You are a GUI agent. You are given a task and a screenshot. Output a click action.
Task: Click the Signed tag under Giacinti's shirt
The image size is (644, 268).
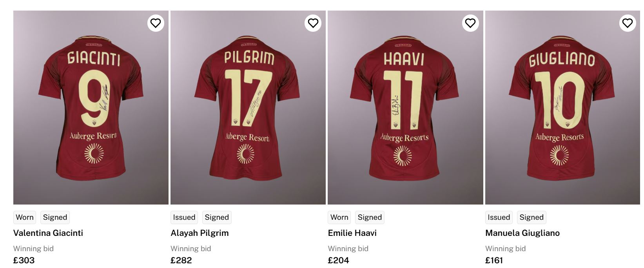pos(55,217)
